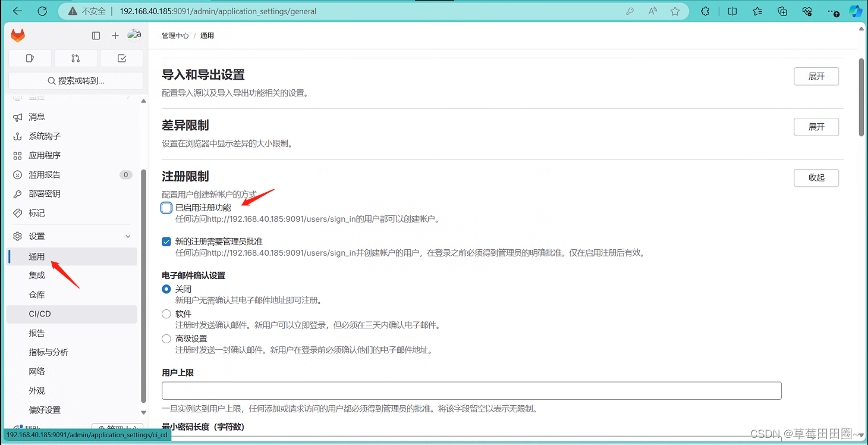Open 标记 in the sidebar
Viewport: 868px width, 445px height.
pyautogui.click(x=72, y=213)
